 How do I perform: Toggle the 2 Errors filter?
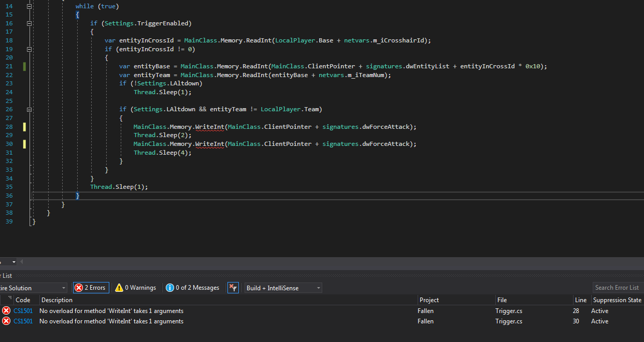91,288
